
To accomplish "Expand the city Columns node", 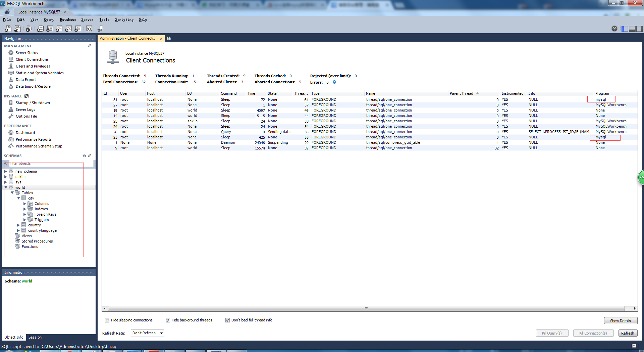I will point(25,204).
